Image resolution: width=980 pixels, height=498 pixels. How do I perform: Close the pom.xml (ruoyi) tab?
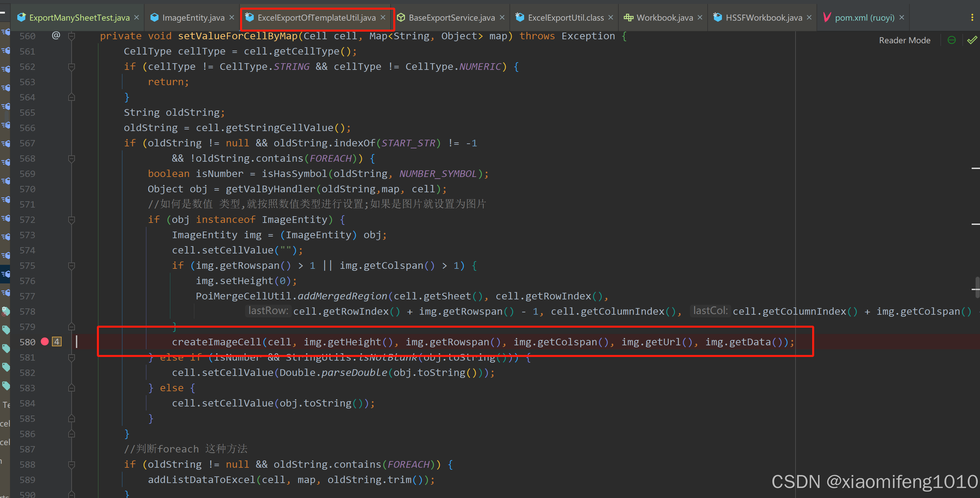point(902,18)
